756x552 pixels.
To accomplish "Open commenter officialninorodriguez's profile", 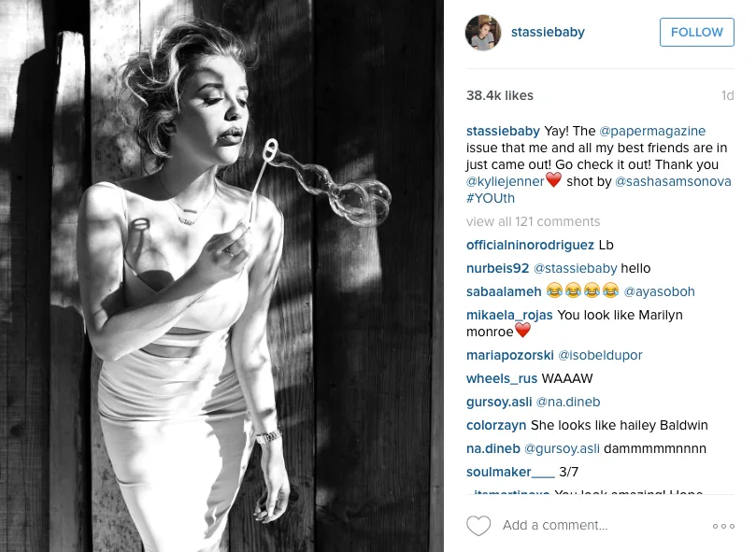I will click(530, 245).
